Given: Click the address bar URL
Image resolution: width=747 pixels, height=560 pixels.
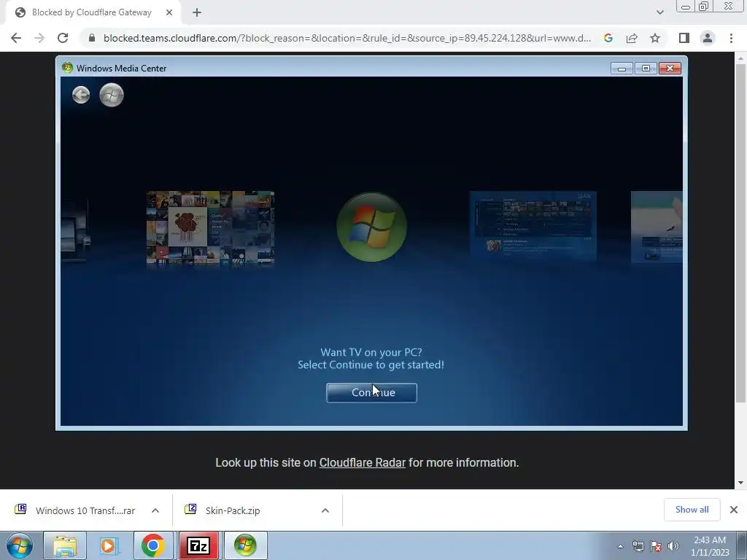Looking at the screenshot, I should point(347,38).
